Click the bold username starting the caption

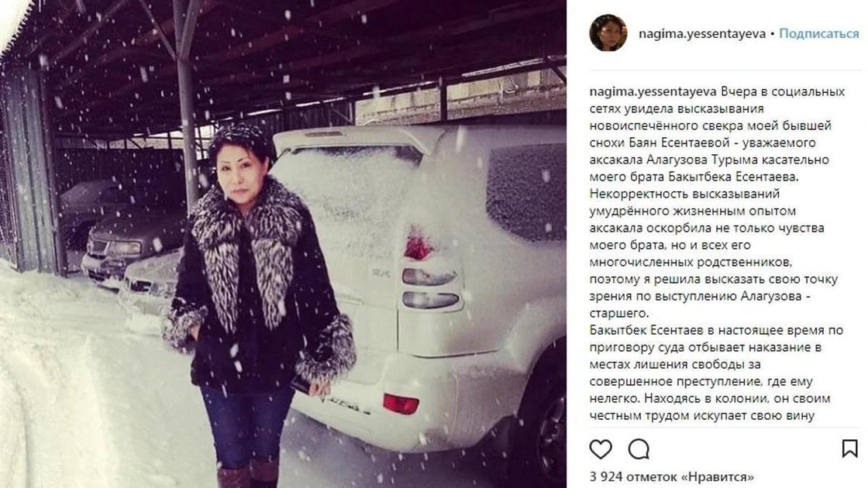[653, 91]
